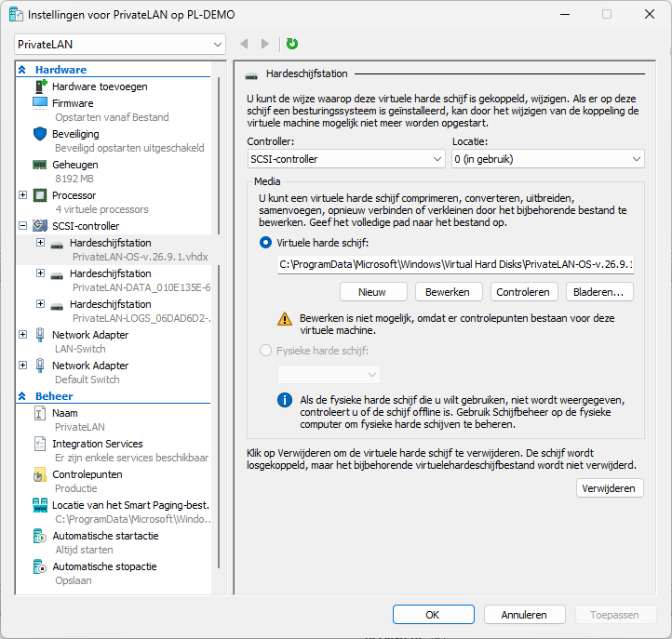The width and height of the screenshot is (672, 639).
Task: Select Controlepunten in the Beheer section
Action: point(87,474)
